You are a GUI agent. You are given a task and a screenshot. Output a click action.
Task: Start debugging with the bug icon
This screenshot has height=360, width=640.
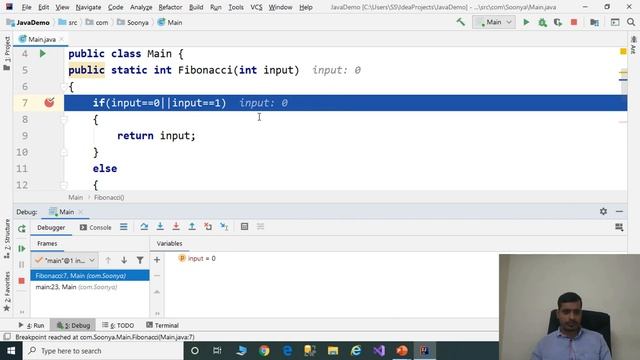[x=542, y=22]
